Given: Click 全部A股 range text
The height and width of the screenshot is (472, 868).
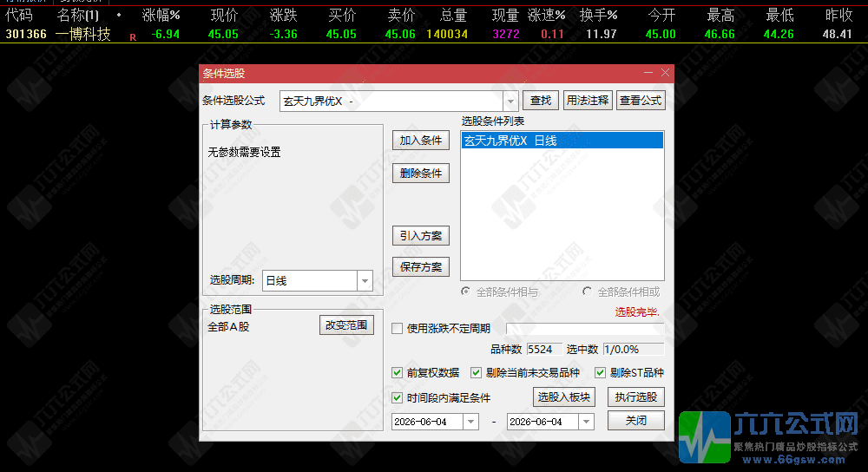Looking at the screenshot, I should tap(228, 327).
